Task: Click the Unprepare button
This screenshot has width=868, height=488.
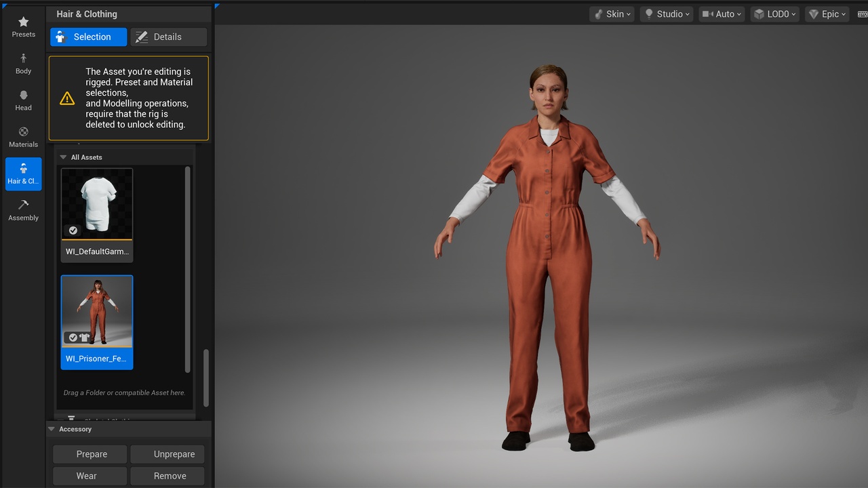Action: click(x=167, y=454)
